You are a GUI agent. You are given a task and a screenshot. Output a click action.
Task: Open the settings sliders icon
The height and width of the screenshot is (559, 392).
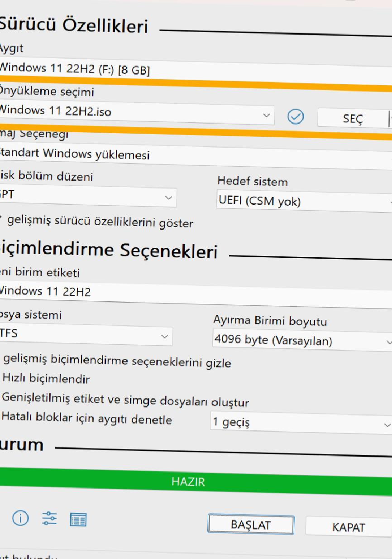pyautogui.click(x=50, y=519)
